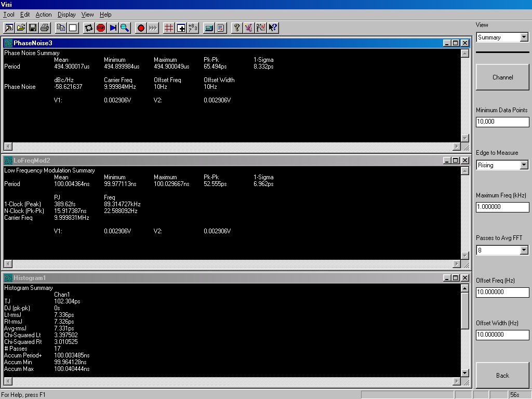
Task: Open the Edit menu
Action: pos(25,15)
